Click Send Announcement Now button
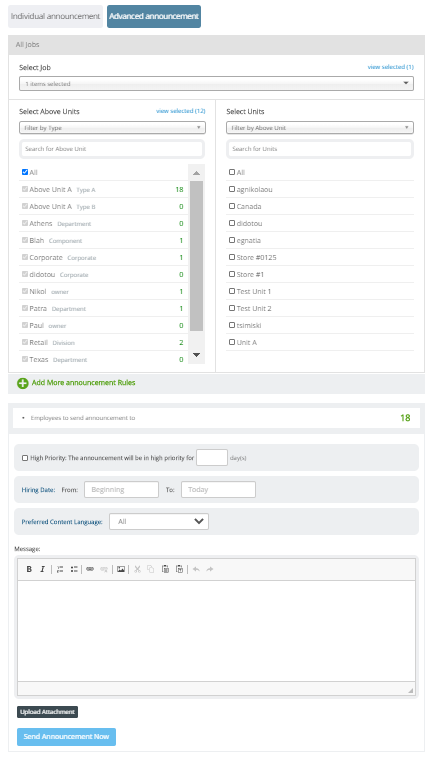This screenshot has height=757, width=430. (67, 737)
